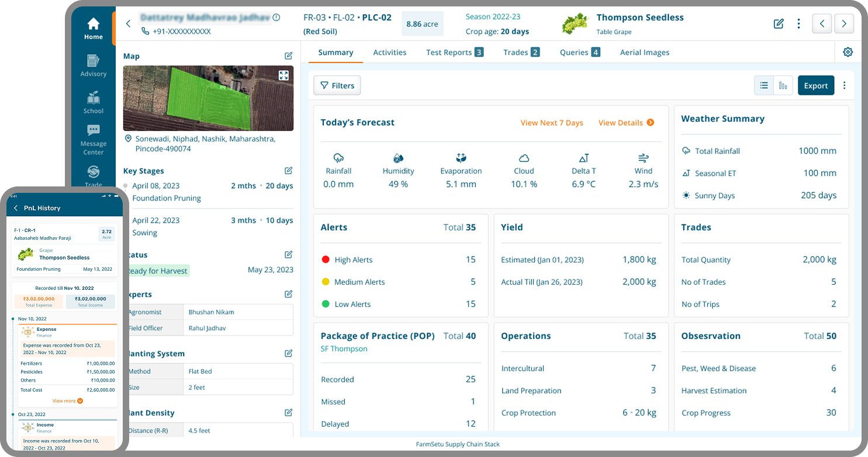
Task: Expand the map to fullscreen
Action: click(x=283, y=75)
